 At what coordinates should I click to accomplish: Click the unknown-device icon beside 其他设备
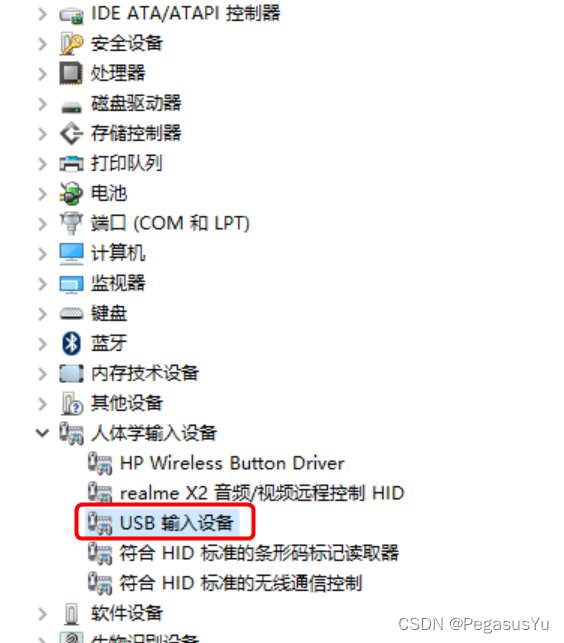pos(72,403)
